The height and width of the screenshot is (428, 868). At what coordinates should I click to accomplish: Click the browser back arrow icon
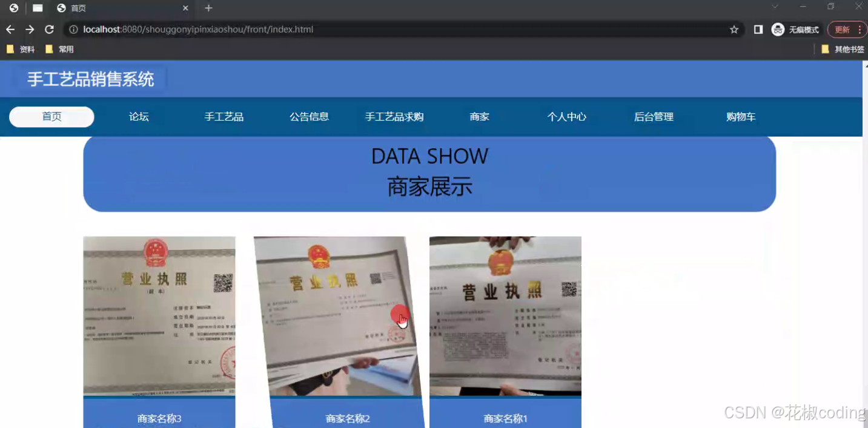coord(10,29)
